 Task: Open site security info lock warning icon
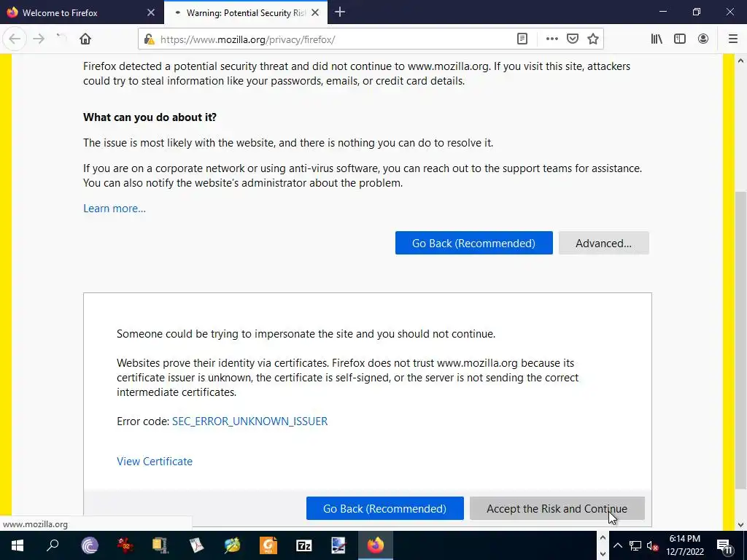click(149, 39)
